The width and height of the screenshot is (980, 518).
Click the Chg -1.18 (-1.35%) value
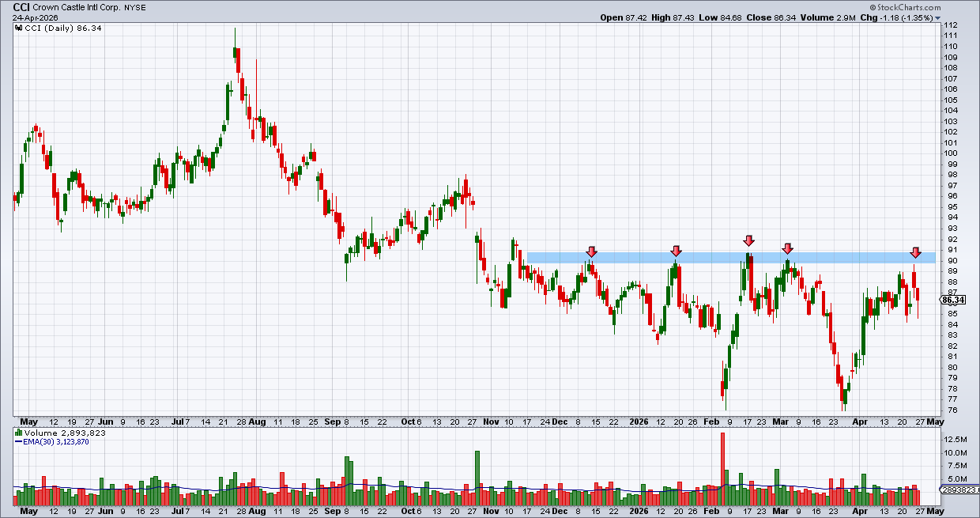click(898, 17)
